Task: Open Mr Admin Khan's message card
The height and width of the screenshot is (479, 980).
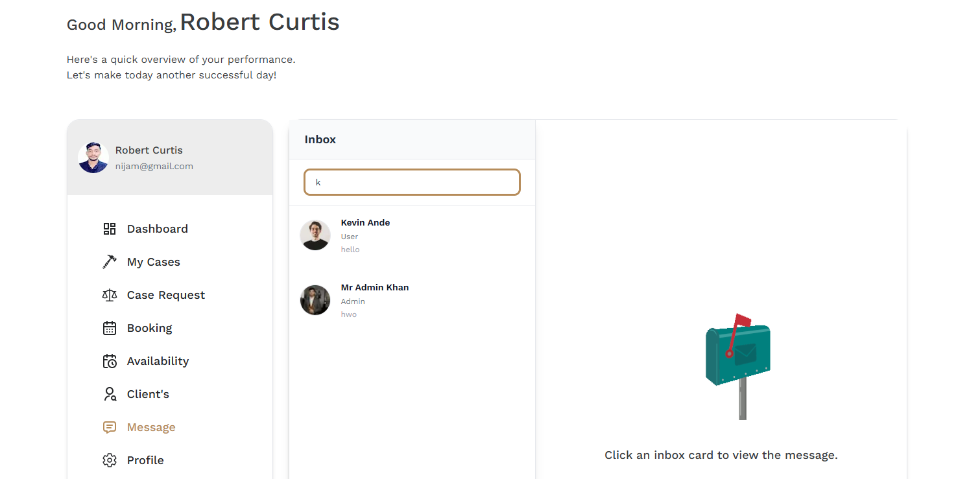Action: (412, 300)
